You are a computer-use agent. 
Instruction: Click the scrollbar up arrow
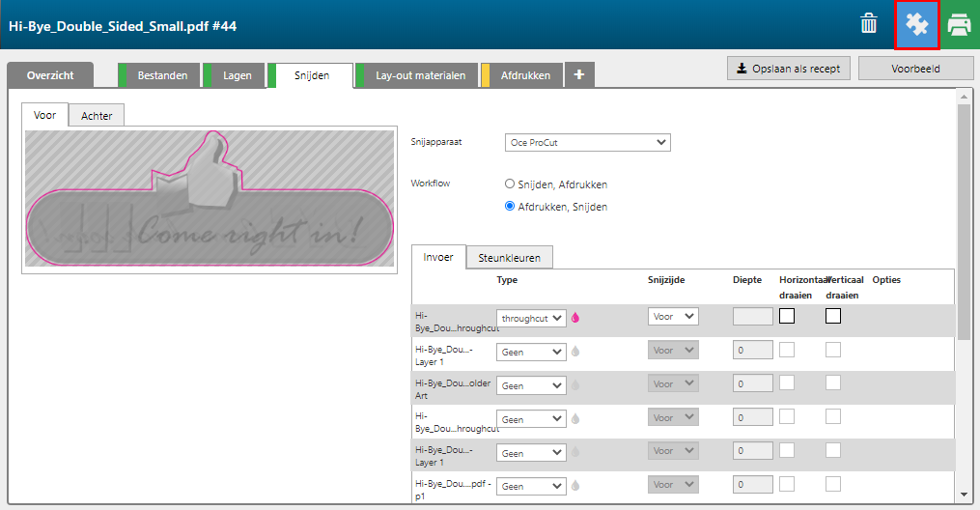pyautogui.click(x=963, y=96)
